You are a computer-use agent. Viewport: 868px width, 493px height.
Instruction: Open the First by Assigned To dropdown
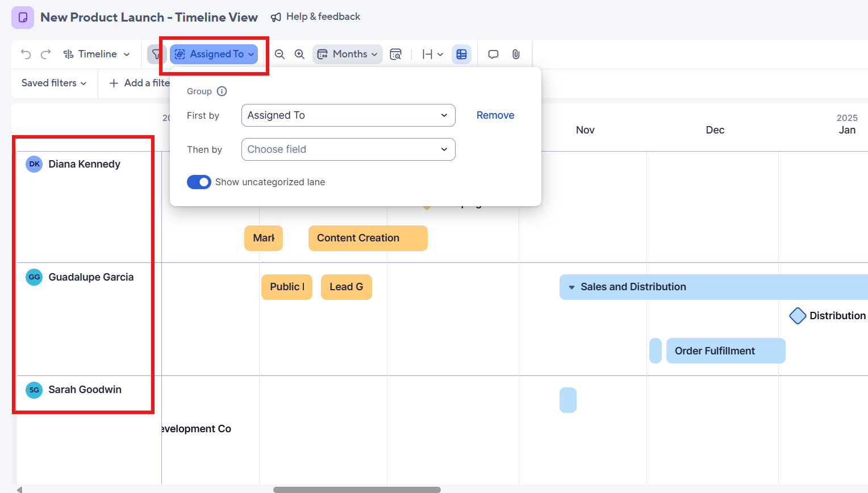pos(348,115)
